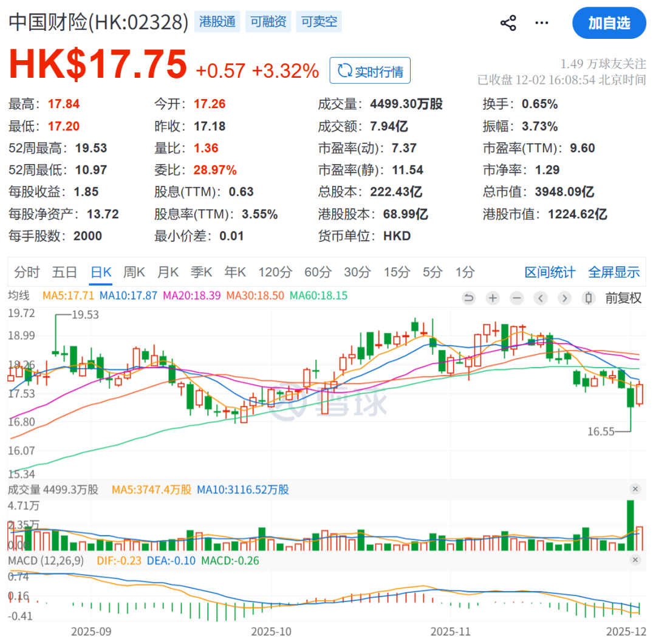
Task: Click the 1.49 万球友关注 text
Action: tap(603, 64)
